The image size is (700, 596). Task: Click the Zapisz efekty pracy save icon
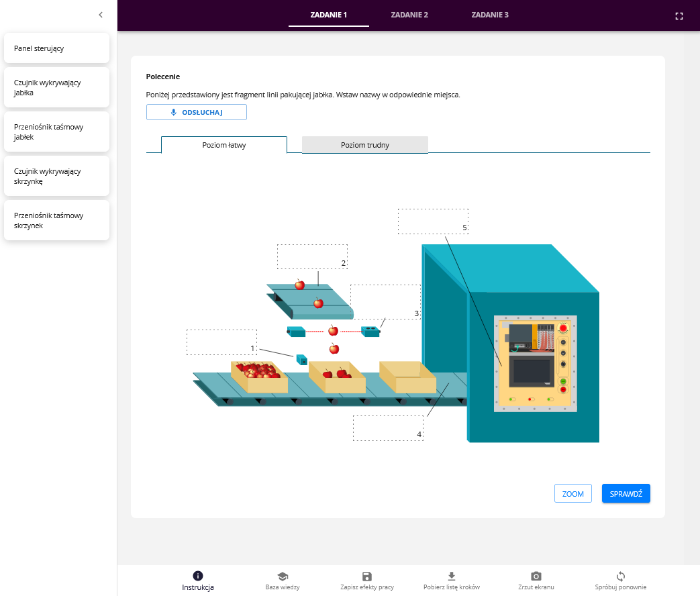coord(367,576)
